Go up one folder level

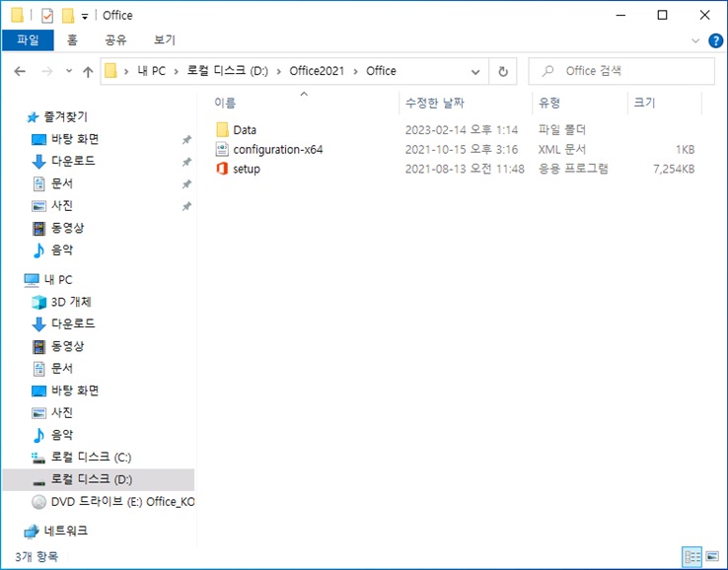(88, 71)
